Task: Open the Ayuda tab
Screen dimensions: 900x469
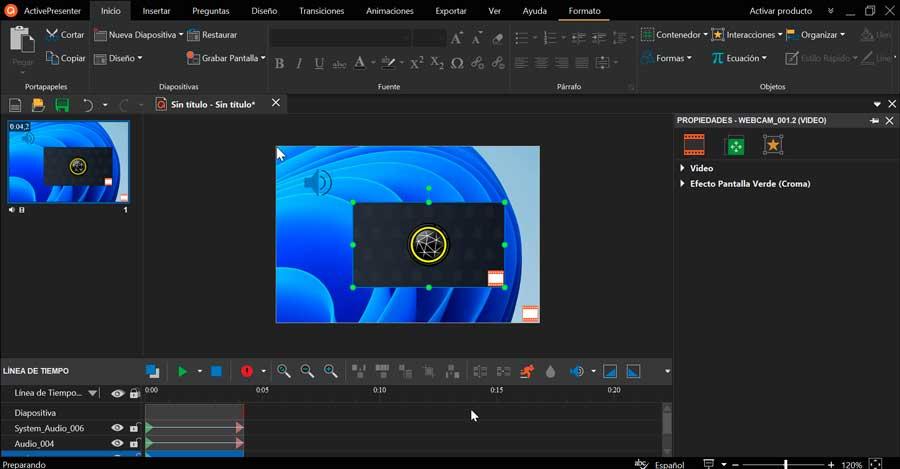Action: (x=534, y=11)
